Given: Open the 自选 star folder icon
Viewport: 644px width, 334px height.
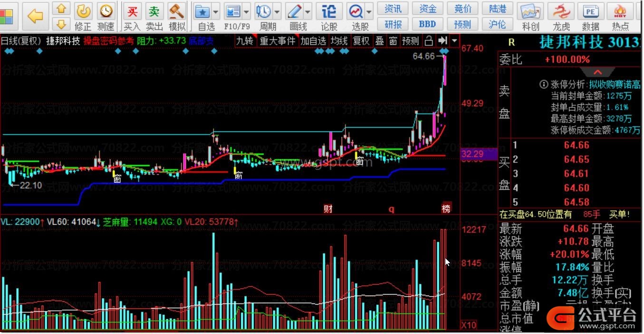Looking at the screenshot, I should pyautogui.click(x=203, y=16).
